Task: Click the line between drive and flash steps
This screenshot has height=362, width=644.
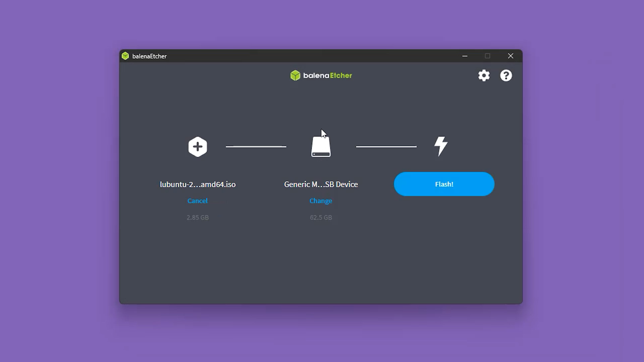Action: click(x=386, y=146)
